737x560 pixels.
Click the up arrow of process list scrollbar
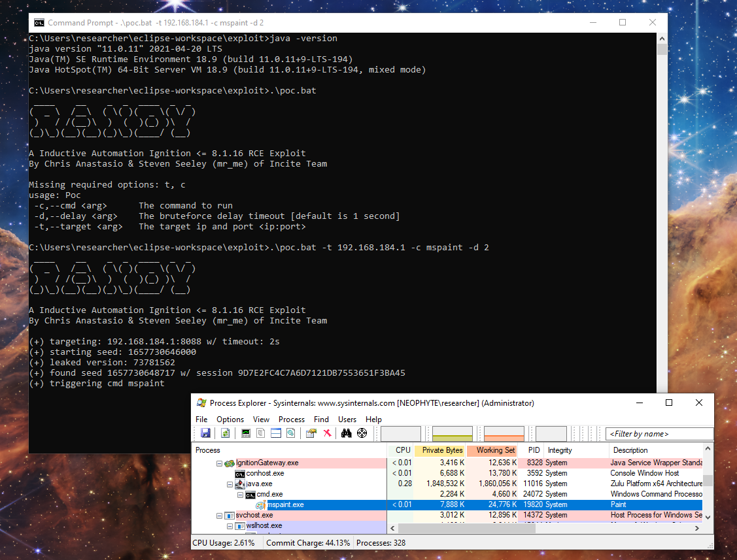708,449
